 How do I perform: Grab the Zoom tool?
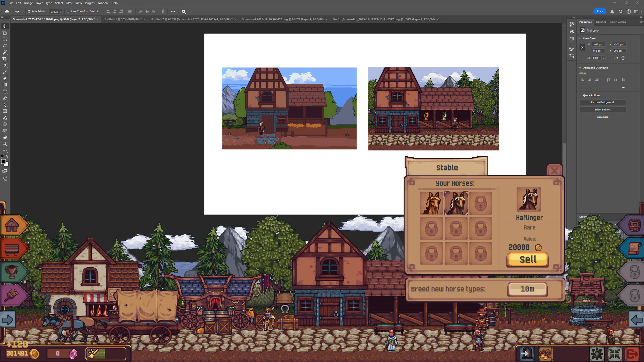(5, 144)
